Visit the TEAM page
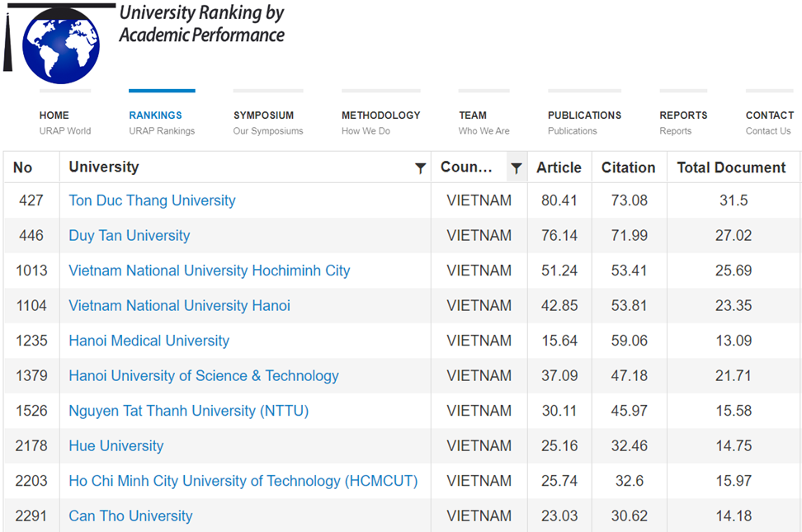This screenshot has width=802, height=532. point(473,115)
